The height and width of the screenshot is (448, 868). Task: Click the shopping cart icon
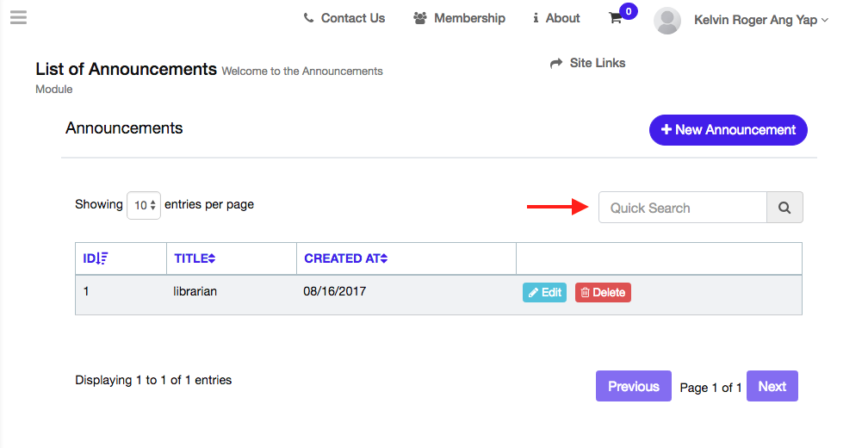616,18
